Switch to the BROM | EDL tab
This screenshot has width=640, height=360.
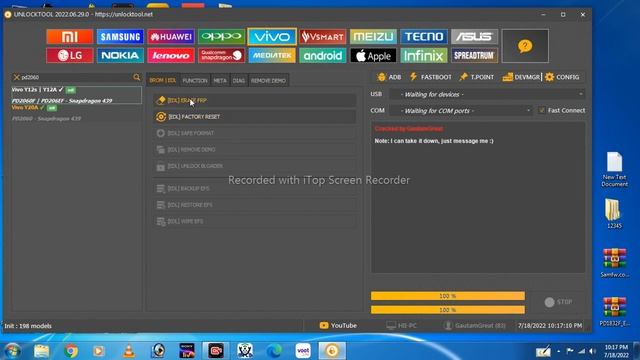162,80
